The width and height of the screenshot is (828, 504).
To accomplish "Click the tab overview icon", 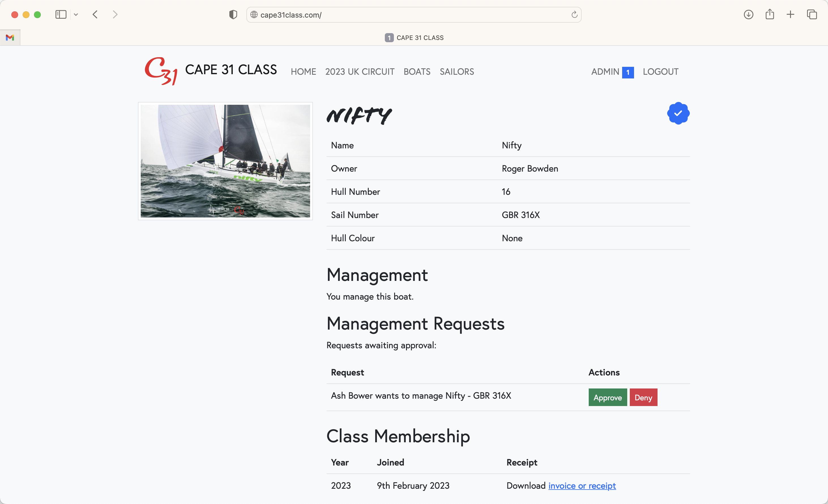I will (812, 14).
